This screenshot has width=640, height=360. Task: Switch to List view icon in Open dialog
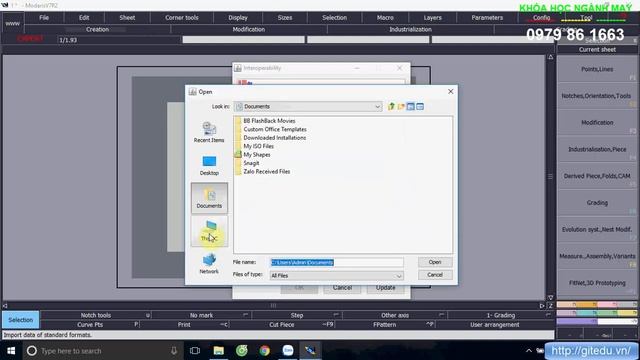[x=411, y=107]
